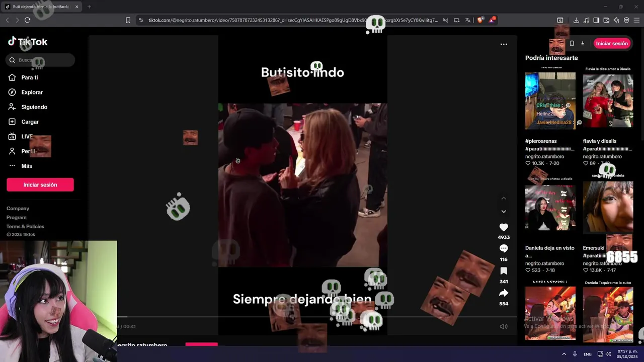Open Daniela deja en visto video thumbnail
Image resolution: width=644 pixels, height=362 pixels.
tap(550, 208)
